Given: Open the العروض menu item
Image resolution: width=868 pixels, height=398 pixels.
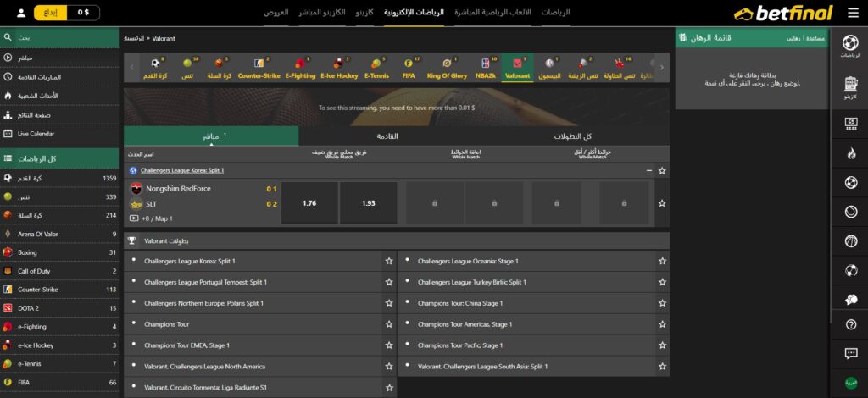Looking at the screenshot, I should (x=276, y=12).
